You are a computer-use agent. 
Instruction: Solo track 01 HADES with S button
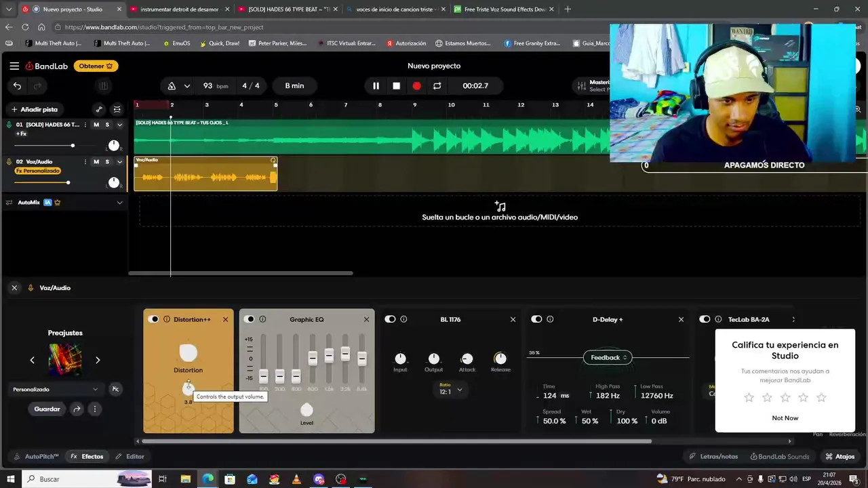pyautogui.click(x=107, y=125)
